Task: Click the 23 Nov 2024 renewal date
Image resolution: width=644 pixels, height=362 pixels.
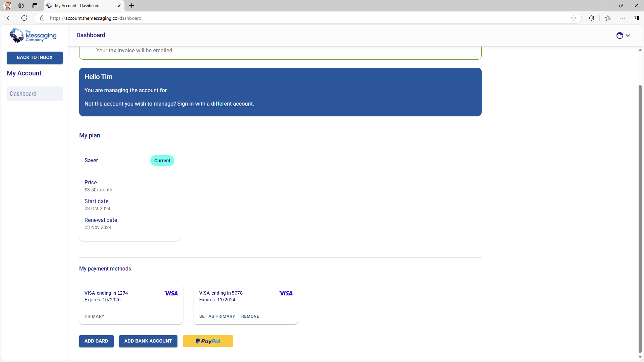Action: [98, 227]
